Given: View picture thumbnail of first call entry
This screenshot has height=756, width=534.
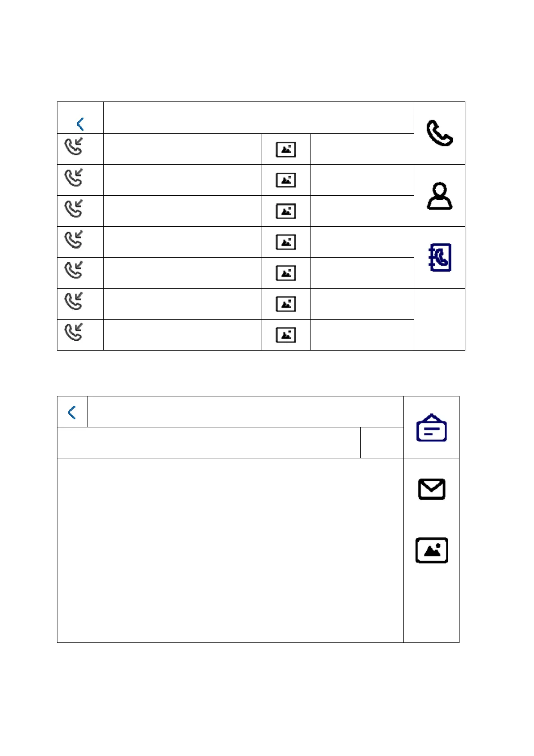Looking at the screenshot, I should pos(286,149).
